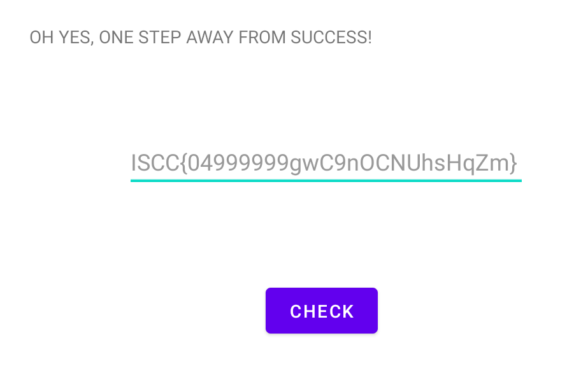This screenshot has height=387, width=588.
Task: Click the word 'SUCCESS!' in the heading
Action: click(x=331, y=38)
